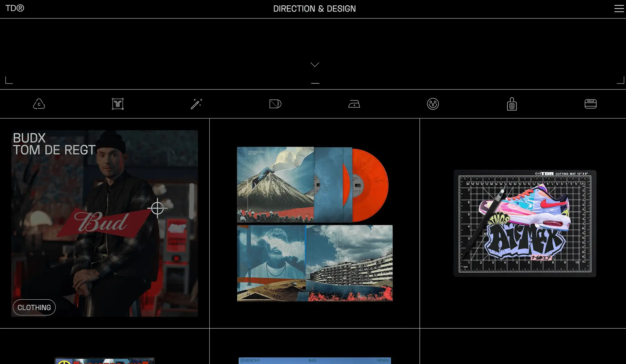
Task: Click the CLOTHING tag pill
Action: 34,307
